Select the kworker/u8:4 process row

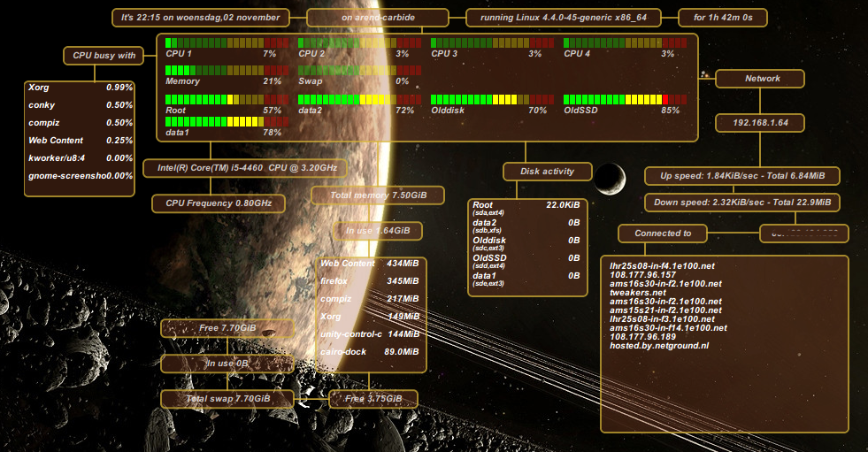pyautogui.click(x=81, y=158)
